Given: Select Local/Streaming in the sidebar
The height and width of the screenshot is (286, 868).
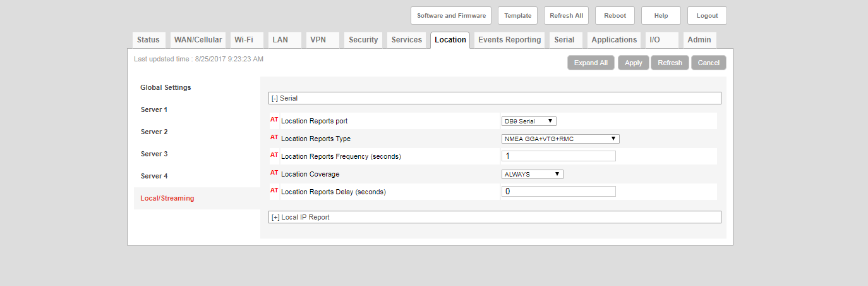Looking at the screenshot, I should pos(167,198).
